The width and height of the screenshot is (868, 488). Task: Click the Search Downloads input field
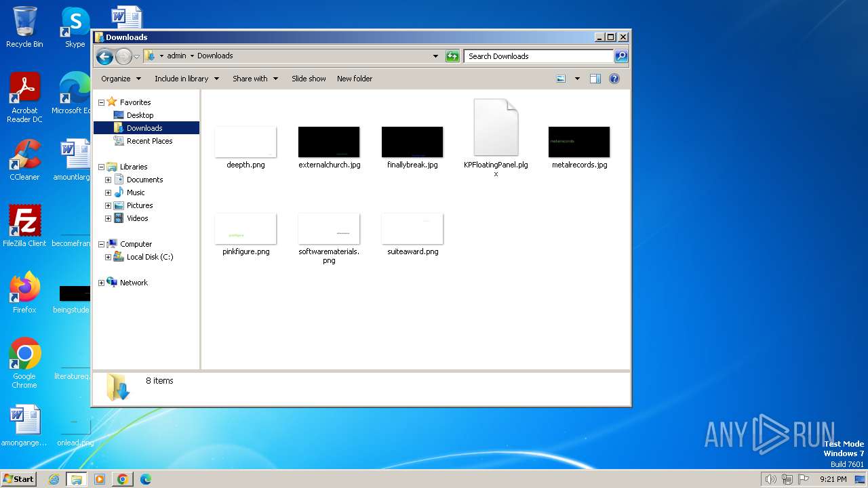coord(539,56)
